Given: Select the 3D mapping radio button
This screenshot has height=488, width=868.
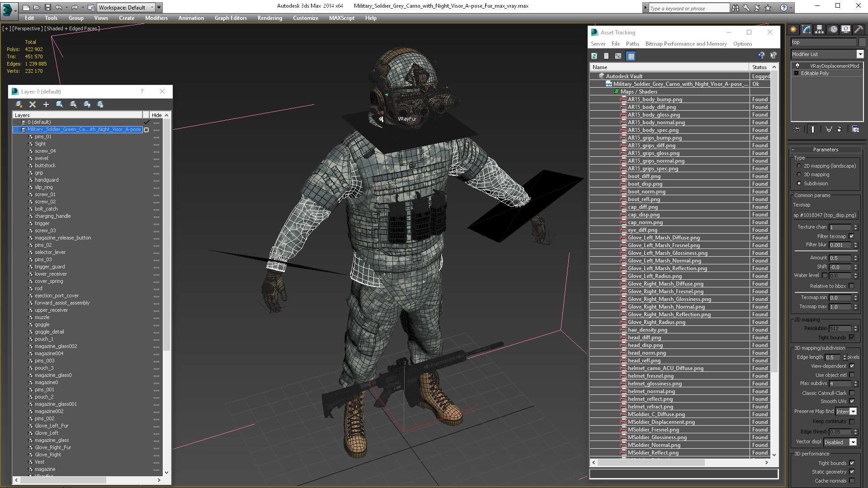Looking at the screenshot, I should (799, 174).
